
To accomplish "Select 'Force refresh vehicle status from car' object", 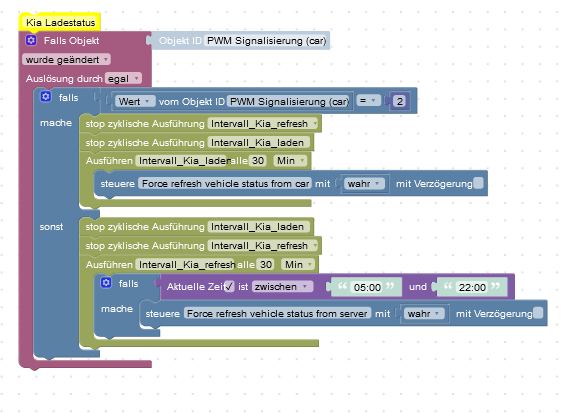I will click(x=225, y=184).
